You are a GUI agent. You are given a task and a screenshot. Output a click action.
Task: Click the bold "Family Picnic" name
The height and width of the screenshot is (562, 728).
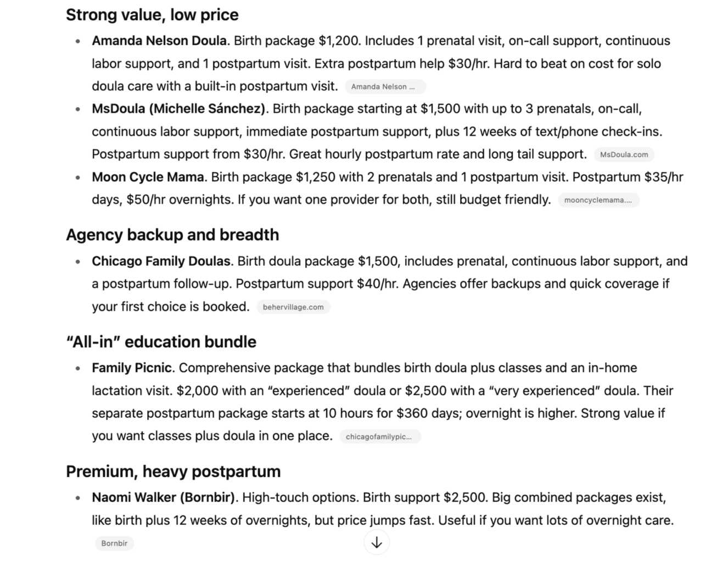[132, 368]
